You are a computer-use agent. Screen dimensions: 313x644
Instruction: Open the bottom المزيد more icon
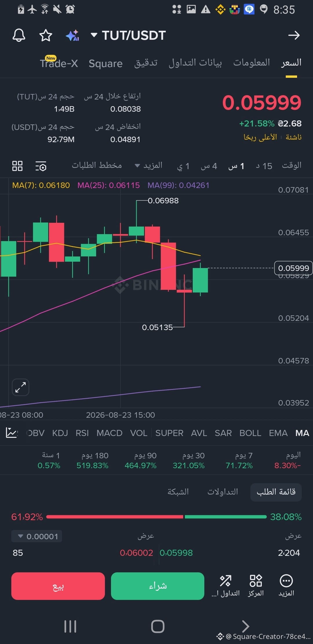coord(286,586)
